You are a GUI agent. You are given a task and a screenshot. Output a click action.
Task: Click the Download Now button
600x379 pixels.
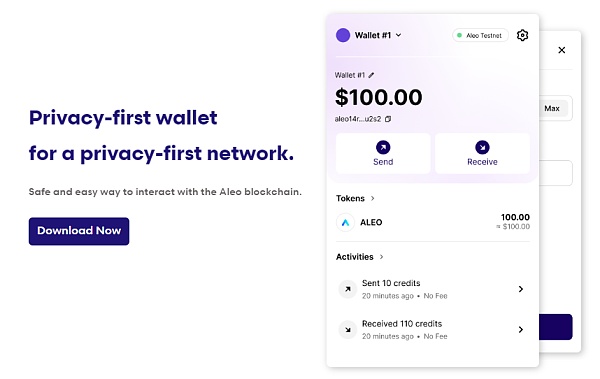(79, 231)
